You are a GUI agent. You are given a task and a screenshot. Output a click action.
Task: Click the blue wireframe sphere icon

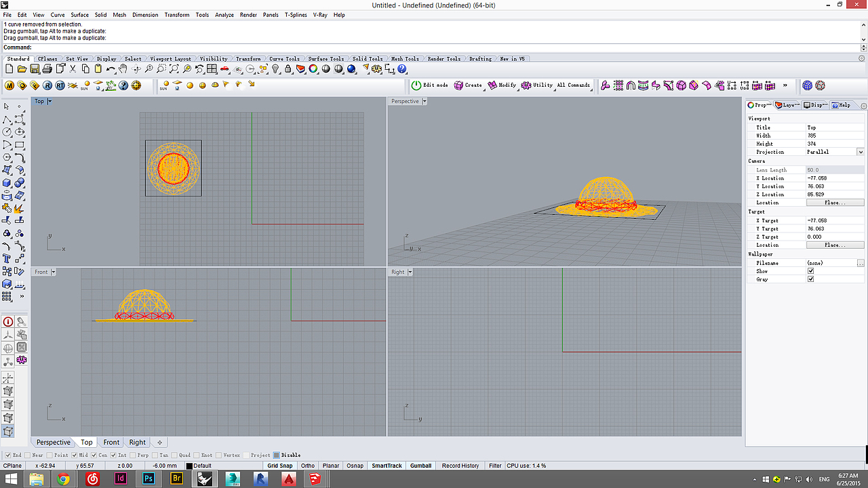click(x=807, y=85)
